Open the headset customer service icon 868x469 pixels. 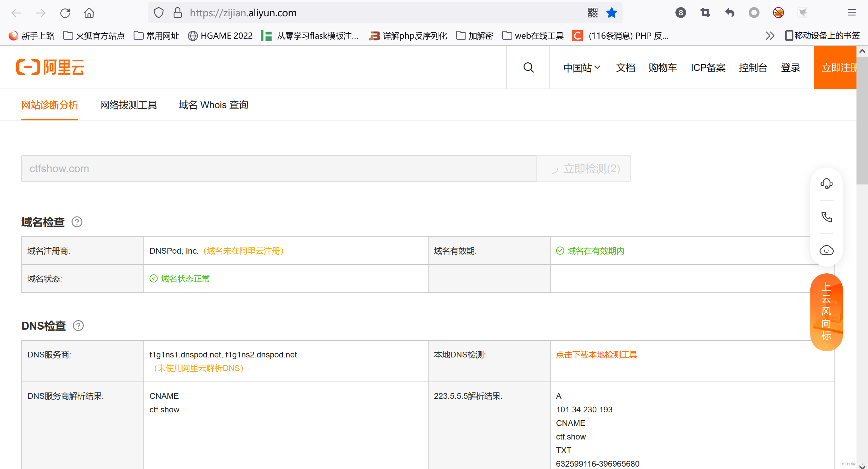click(826, 183)
